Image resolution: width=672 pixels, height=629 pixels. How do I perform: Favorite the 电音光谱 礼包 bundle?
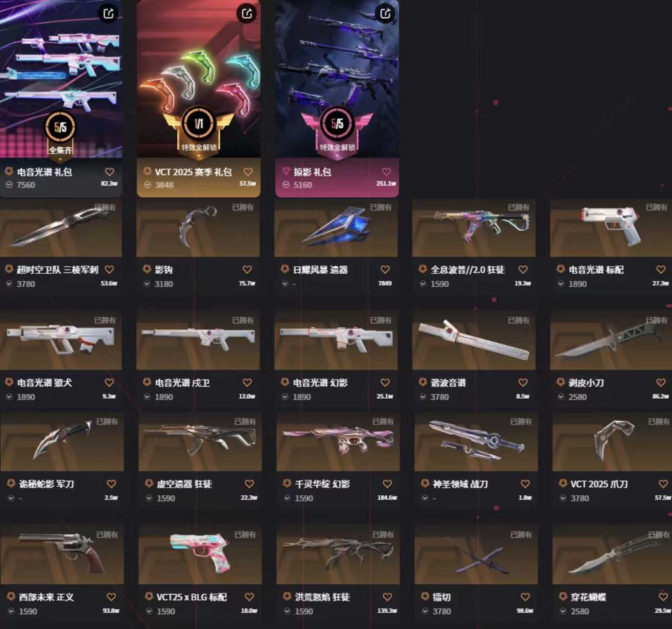click(110, 172)
